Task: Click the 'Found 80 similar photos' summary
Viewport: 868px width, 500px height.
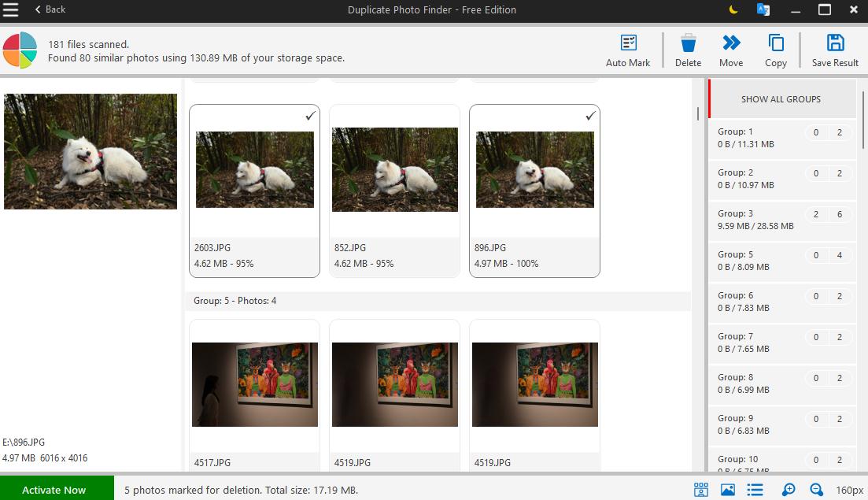Action: coord(196,58)
